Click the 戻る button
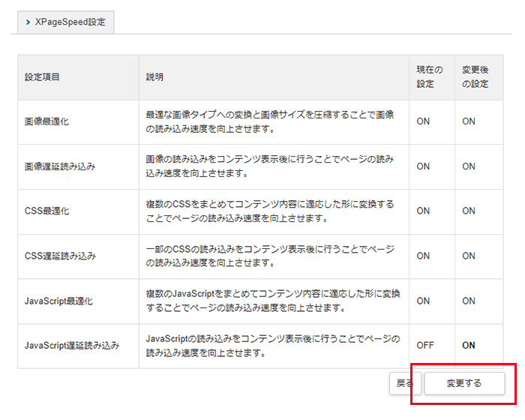 click(x=404, y=383)
